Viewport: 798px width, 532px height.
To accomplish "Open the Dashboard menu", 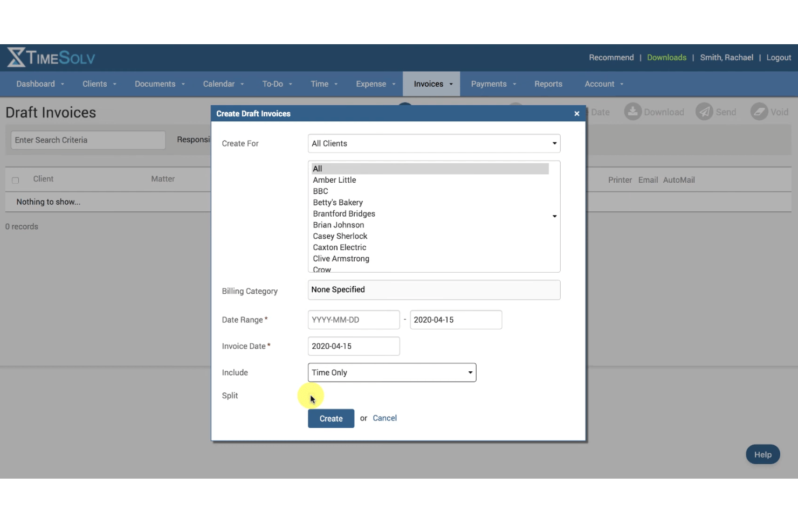I will (40, 84).
